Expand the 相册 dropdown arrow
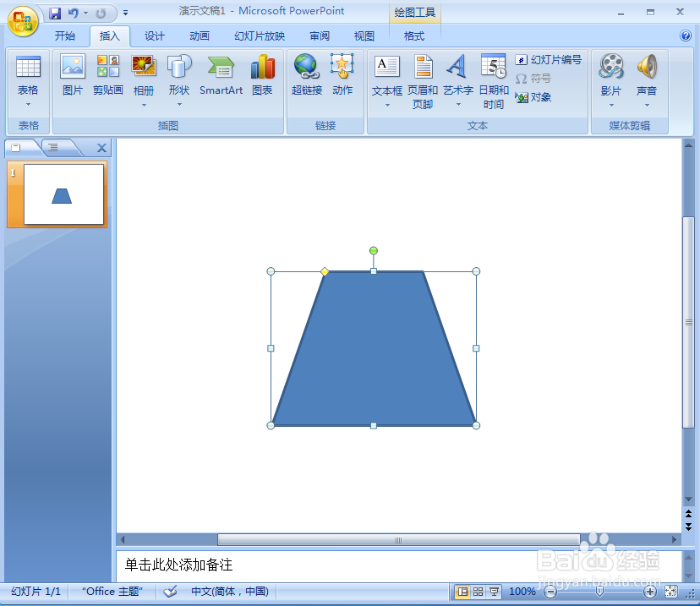The image size is (700, 606). tap(144, 105)
